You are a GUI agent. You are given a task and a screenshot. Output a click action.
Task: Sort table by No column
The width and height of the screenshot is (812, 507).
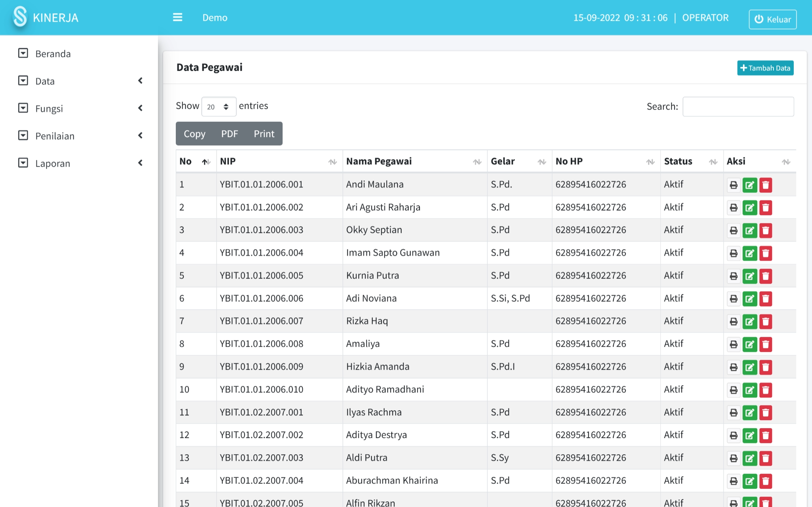(x=196, y=161)
